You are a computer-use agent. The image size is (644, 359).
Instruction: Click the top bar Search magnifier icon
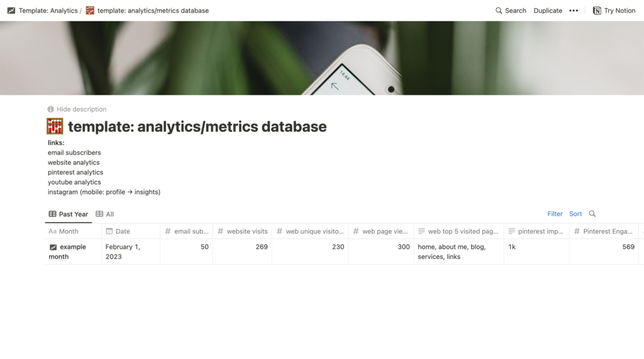pos(499,11)
